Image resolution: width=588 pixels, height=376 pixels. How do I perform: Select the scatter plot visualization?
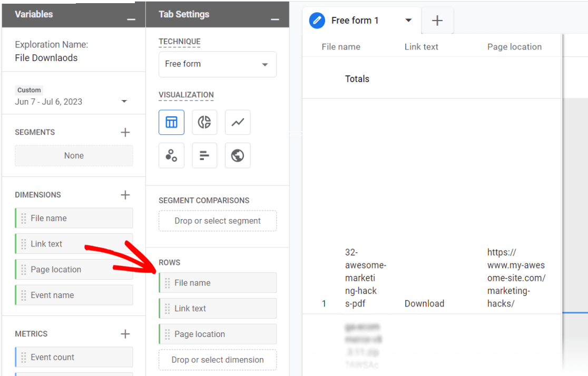click(x=171, y=155)
